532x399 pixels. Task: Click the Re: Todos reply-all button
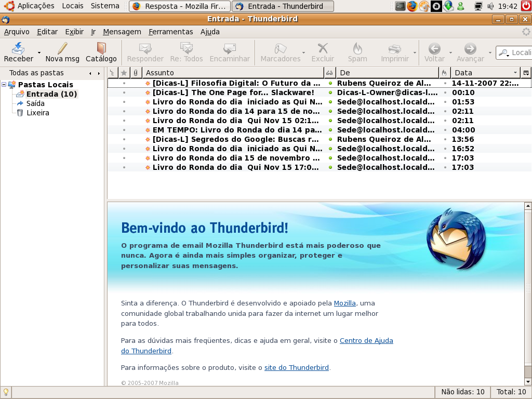point(187,52)
